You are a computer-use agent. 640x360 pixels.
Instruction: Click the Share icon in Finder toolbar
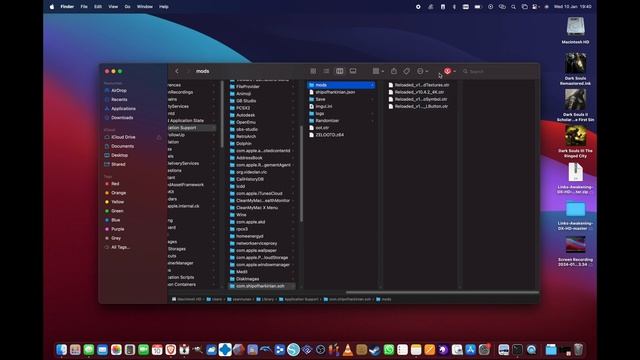tap(393, 71)
